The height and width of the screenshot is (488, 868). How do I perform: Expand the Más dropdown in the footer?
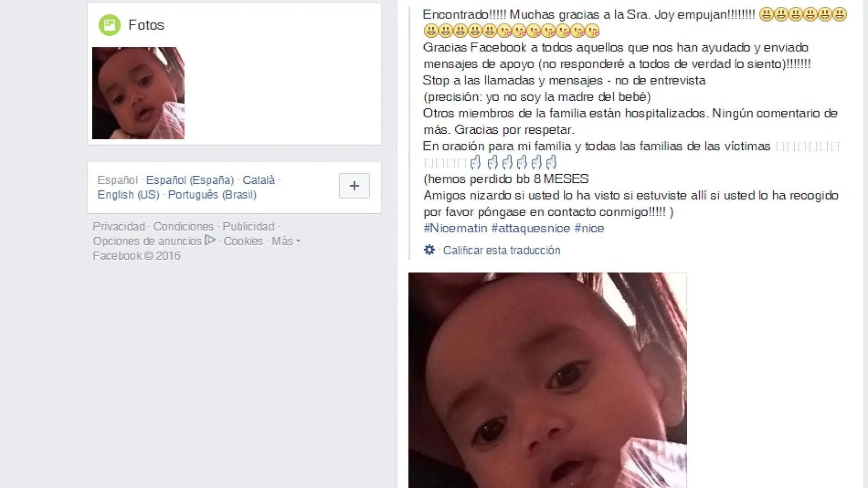coord(286,241)
